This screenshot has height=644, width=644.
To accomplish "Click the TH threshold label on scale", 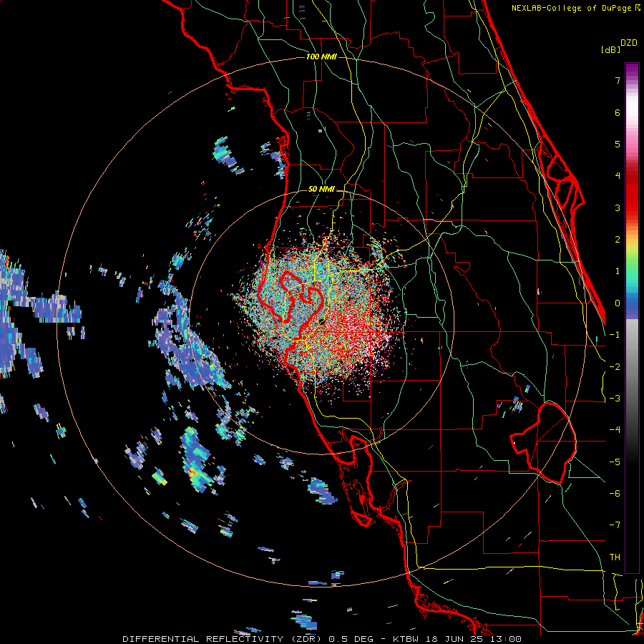I will coord(615,557).
